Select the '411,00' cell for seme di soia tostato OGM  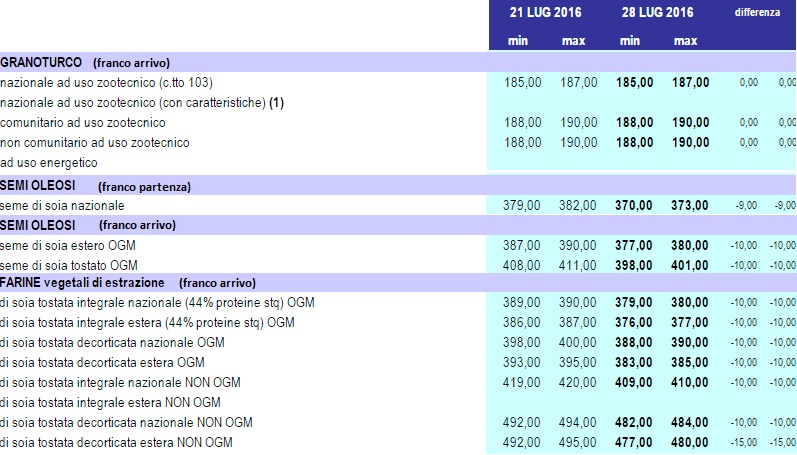pyautogui.click(x=577, y=265)
